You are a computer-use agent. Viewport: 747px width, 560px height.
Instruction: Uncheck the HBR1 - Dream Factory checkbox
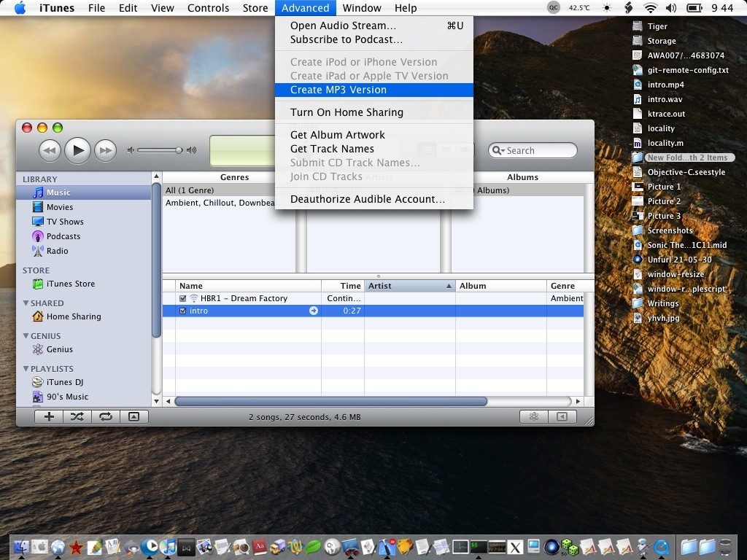(182, 298)
